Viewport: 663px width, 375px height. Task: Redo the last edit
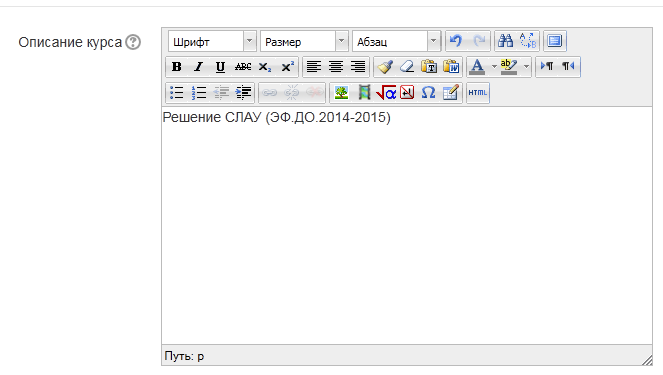click(x=479, y=41)
